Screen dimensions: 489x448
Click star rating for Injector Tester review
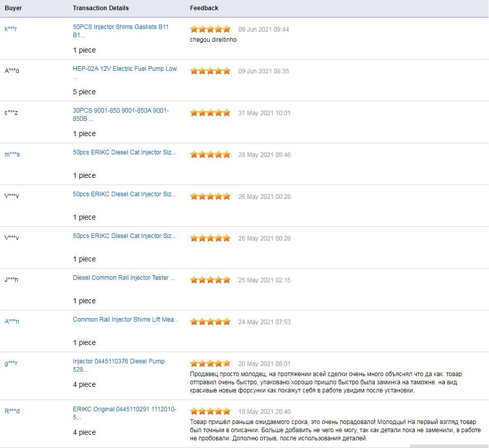click(210, 280)
